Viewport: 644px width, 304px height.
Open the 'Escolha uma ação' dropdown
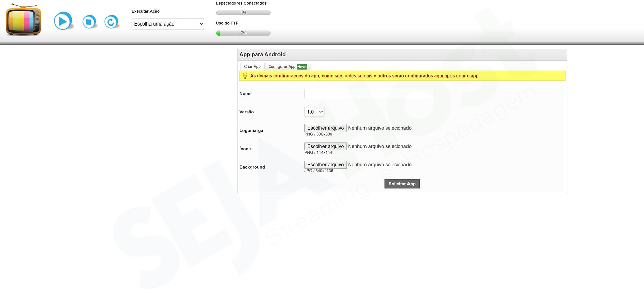[168, 24]
